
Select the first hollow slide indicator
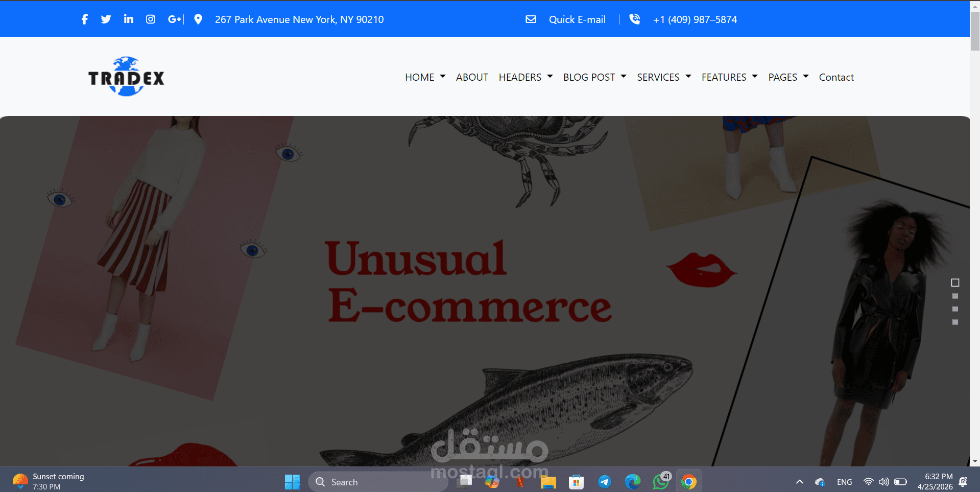point(955,283)
